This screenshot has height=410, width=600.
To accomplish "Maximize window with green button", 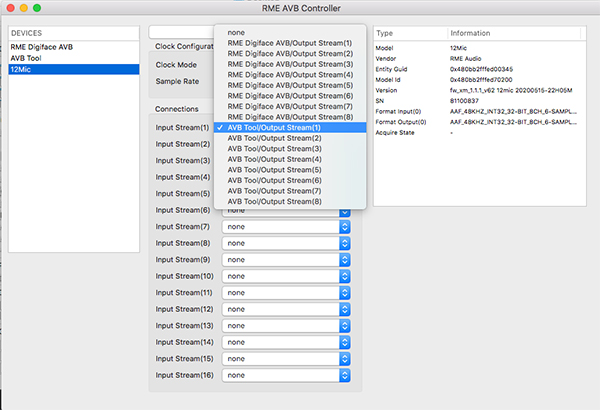I will [x=37, y=8].
